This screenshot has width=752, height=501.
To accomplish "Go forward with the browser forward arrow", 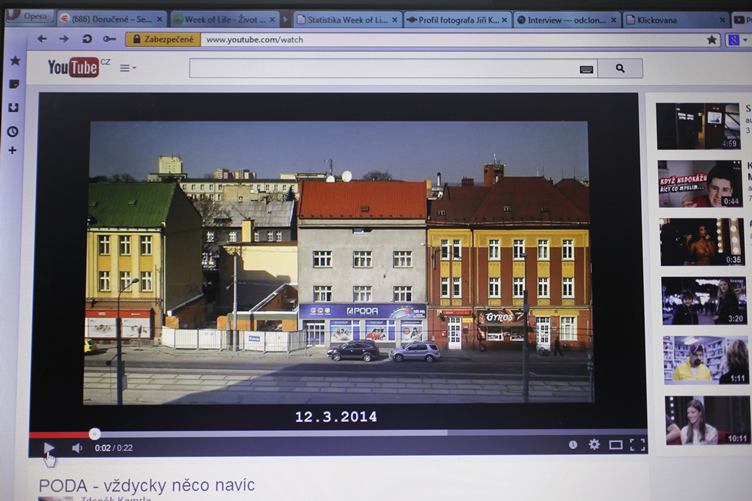I will click(x=64, y=39).
